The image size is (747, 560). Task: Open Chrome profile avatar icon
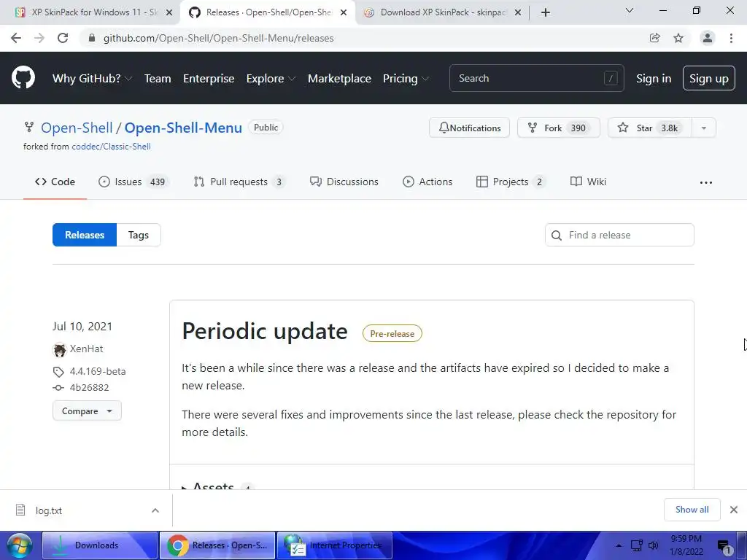[x=708, y=38]
